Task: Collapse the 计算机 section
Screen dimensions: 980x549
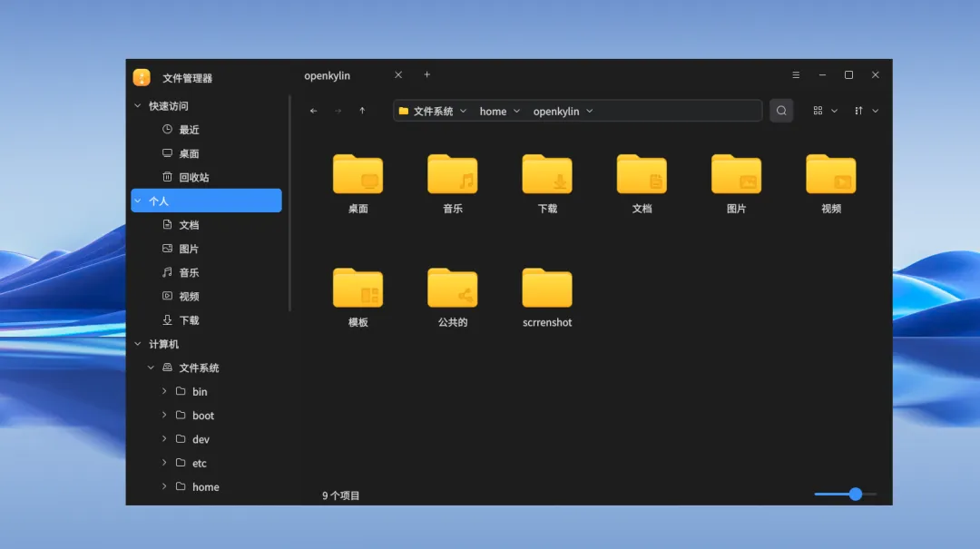Action: [138, 343]
